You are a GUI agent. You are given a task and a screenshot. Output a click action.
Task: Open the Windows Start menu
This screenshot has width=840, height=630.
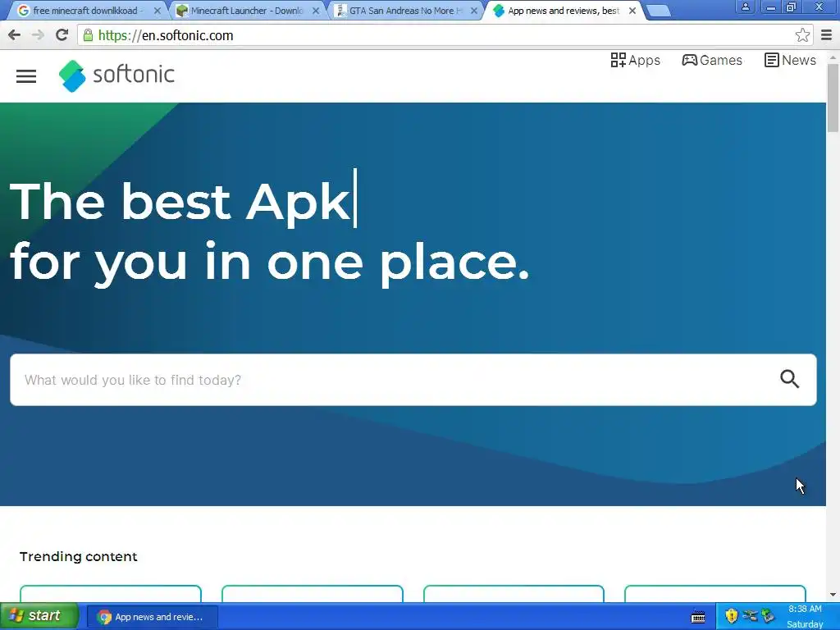click(x=39, y=616)
